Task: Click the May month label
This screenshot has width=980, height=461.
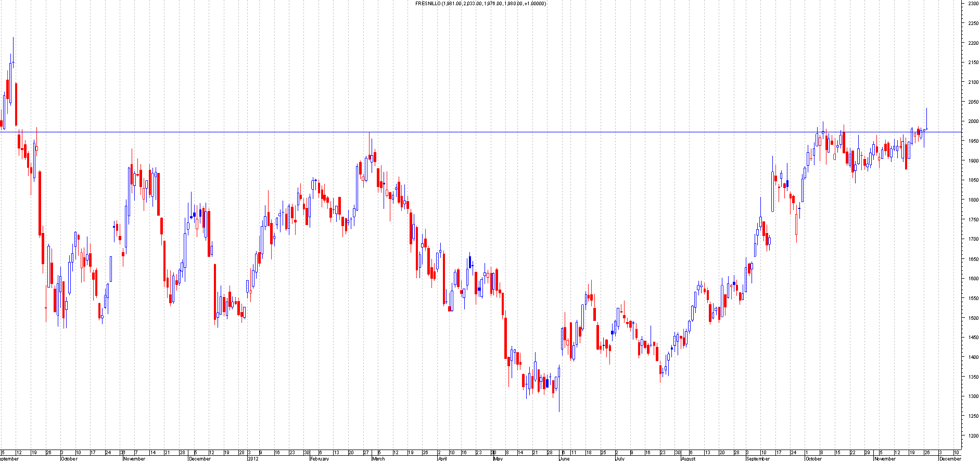Action: [498, 459]
